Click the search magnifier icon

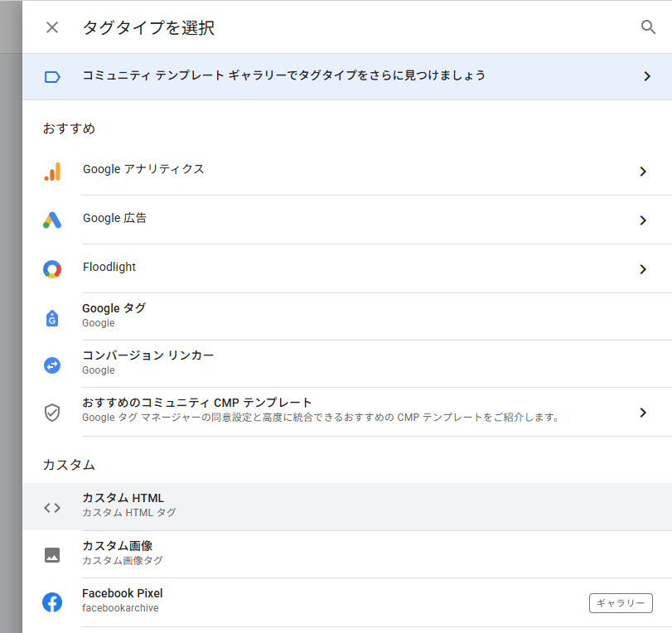pyautogui.click(x=648, y=27)
